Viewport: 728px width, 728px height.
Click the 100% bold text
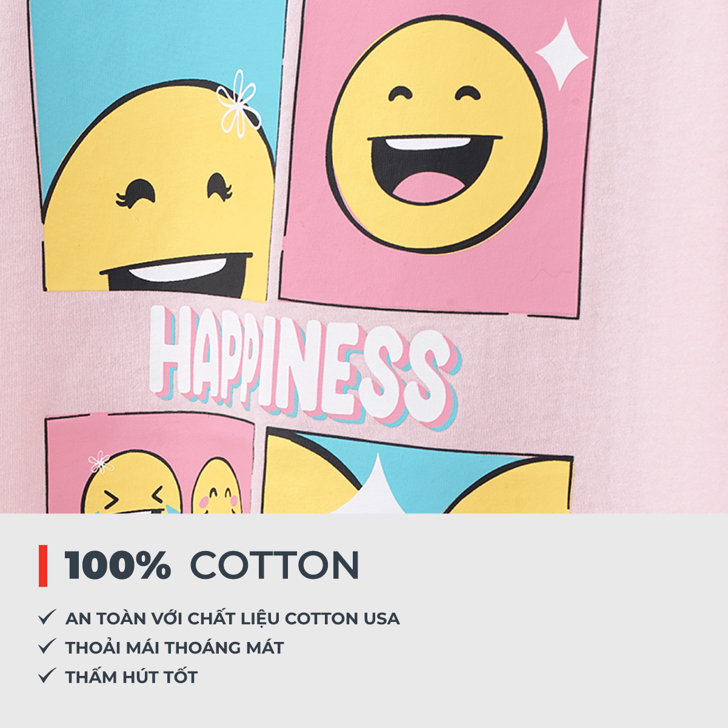tap(118, 566)
